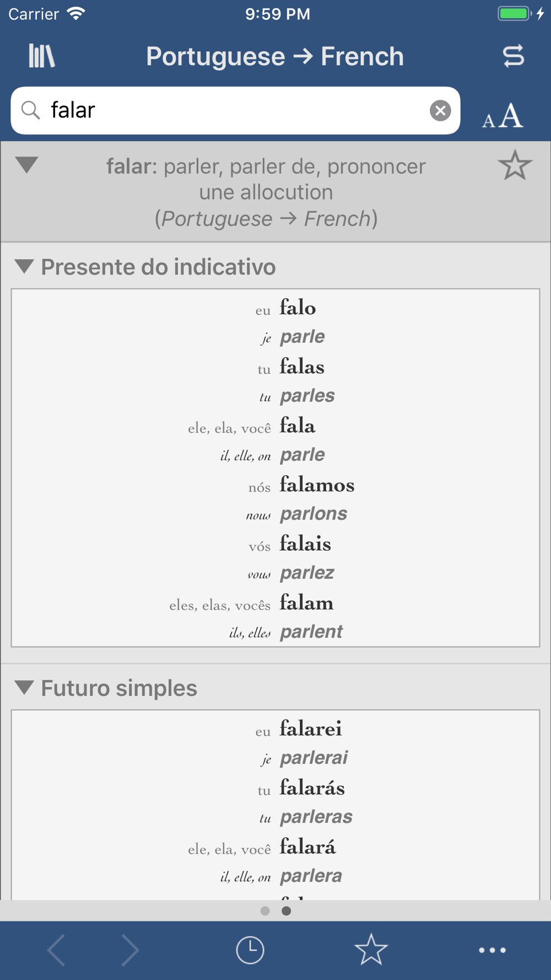Collapse Presente do indicativo section
Viewport: 551px width, 980px height.
point(24,266)
